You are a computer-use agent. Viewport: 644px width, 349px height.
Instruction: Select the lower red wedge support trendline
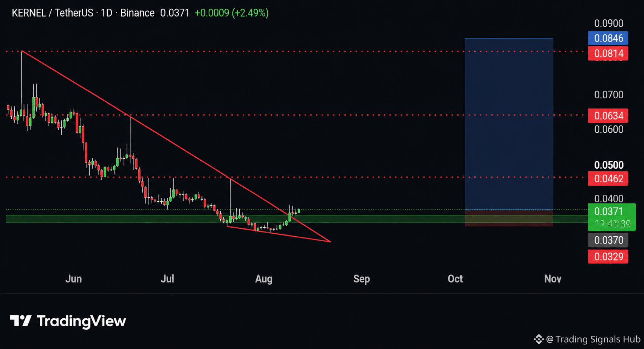pyautogui.click(x=279, y=234)
